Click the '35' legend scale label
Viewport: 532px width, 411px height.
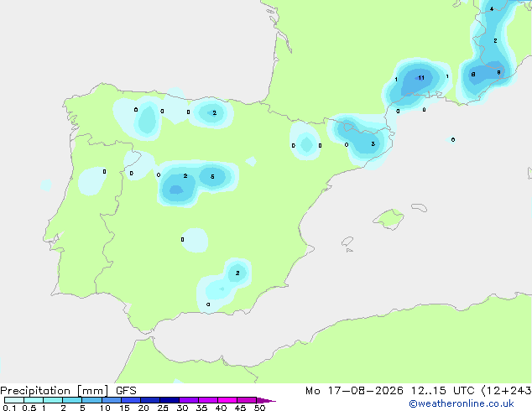click(x=201, y=408)
